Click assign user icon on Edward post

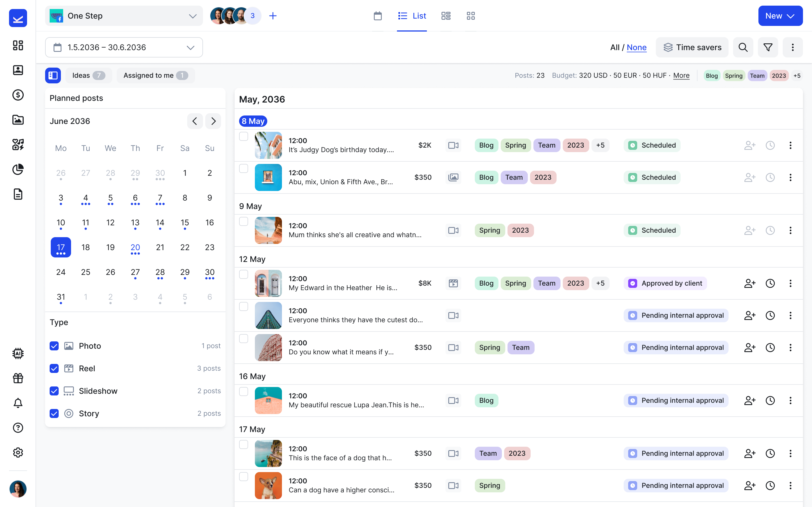(x=749, y=283)
